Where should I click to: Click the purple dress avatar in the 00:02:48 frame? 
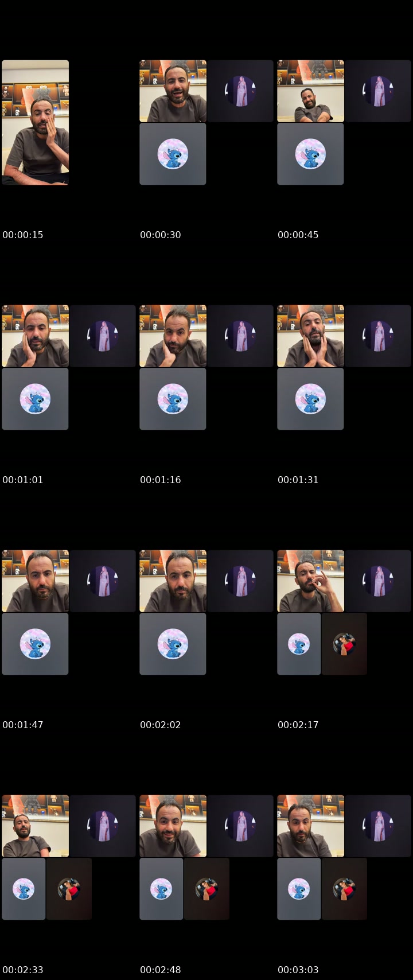tap(240, 826)
